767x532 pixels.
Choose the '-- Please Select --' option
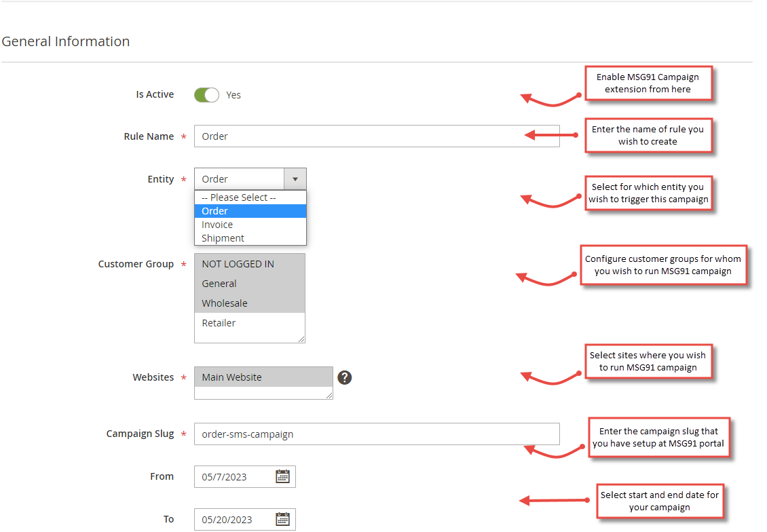(x=234, y=197)
